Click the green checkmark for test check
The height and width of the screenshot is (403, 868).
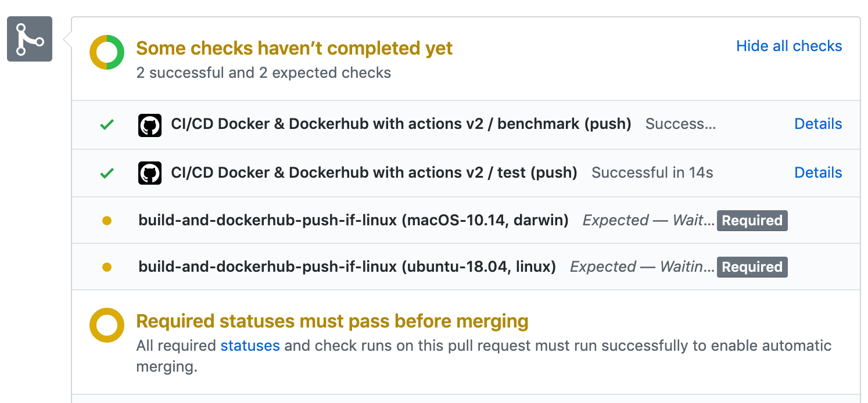pyautogui.click(x=107, y=173)
